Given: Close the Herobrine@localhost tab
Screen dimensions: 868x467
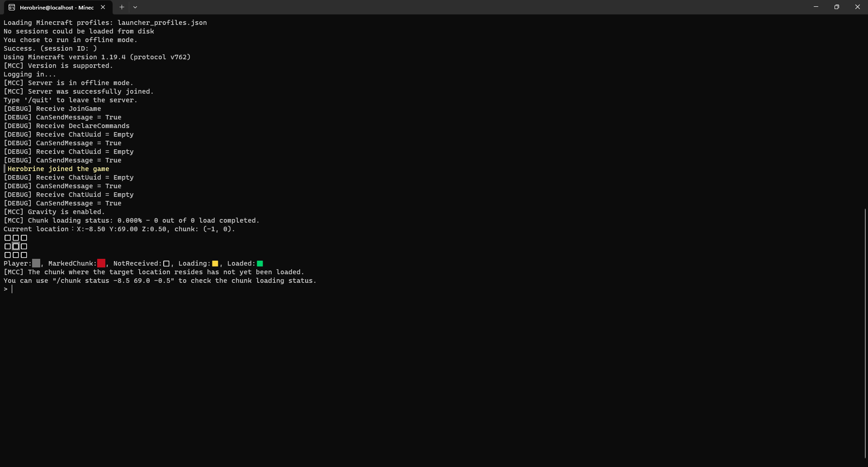Looking at the screenshot, I should (x=103, y=7).
